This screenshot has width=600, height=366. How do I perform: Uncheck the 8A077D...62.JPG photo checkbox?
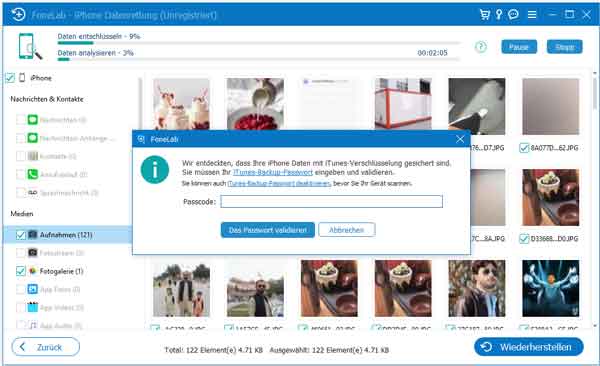(524, 148)
